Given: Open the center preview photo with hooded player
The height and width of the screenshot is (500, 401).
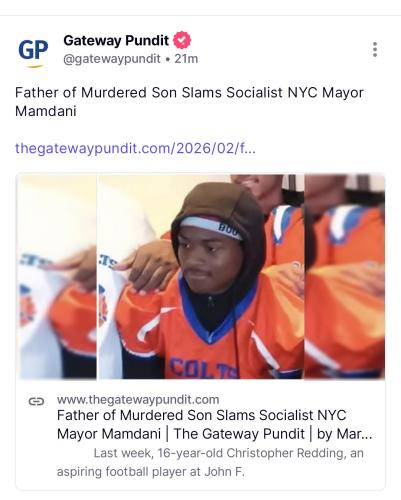Looking at the screenshot, I should [201, 277].
